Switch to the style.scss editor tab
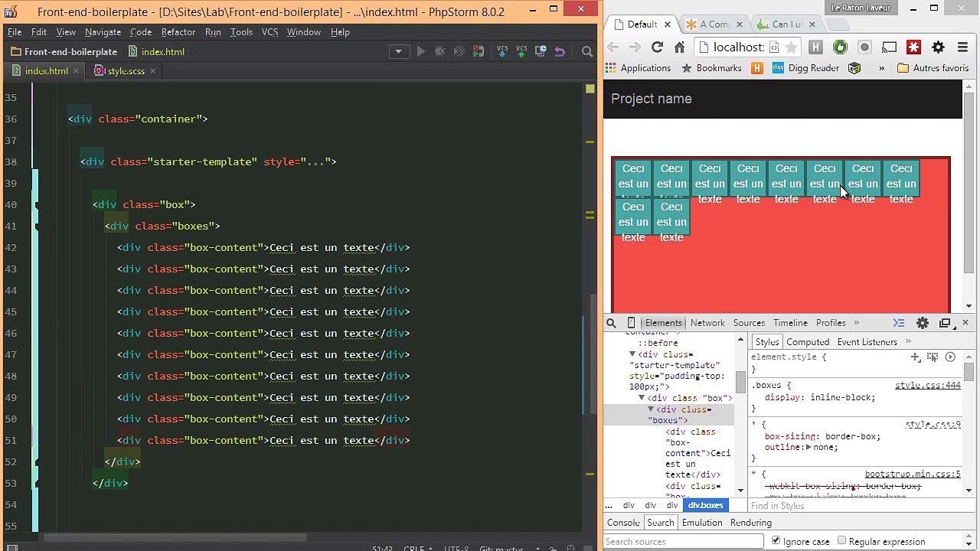The image size is (980, 551). (x=126, y=71)
